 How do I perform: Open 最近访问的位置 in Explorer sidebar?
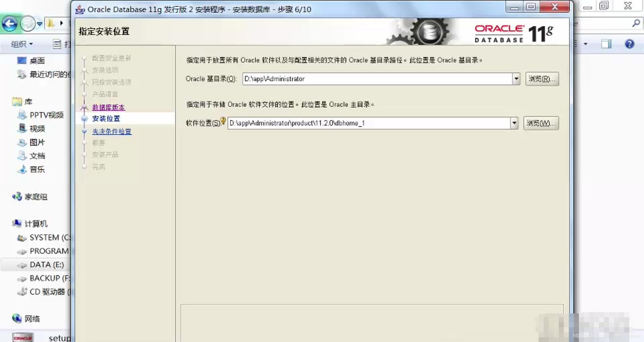click(x=50, y=75)
